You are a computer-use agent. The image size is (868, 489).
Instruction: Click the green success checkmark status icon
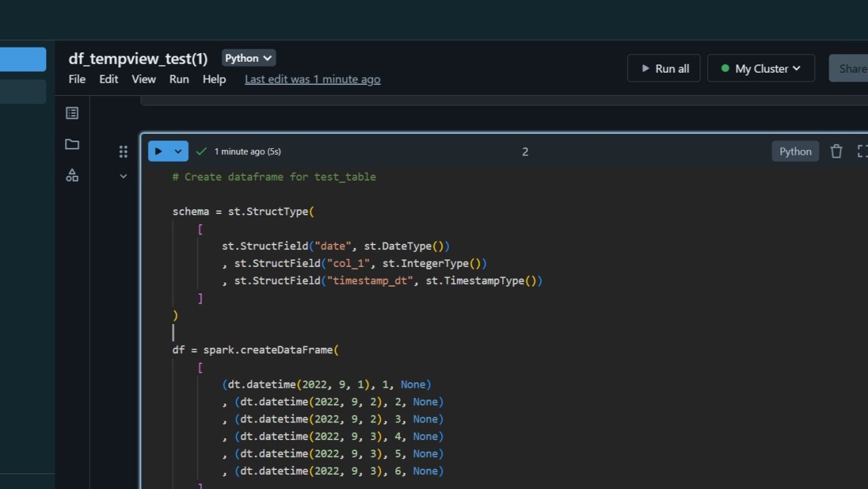pos(201,151)
